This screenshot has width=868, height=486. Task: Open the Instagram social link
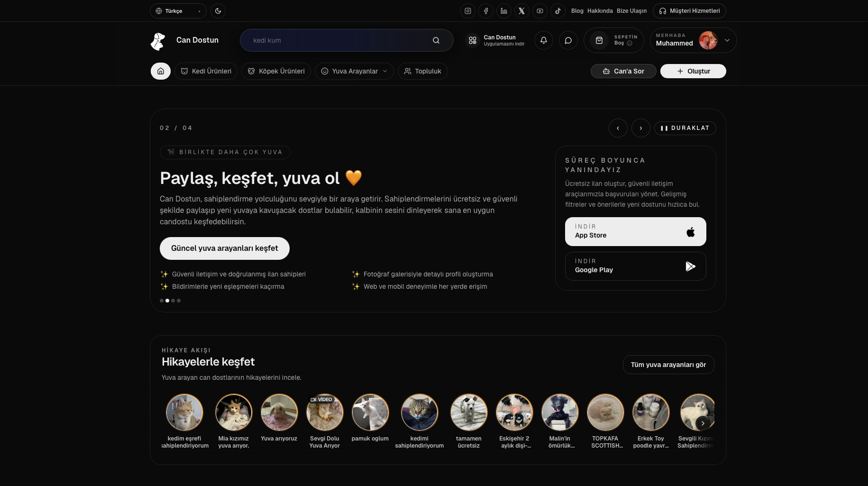coord(467,11)
